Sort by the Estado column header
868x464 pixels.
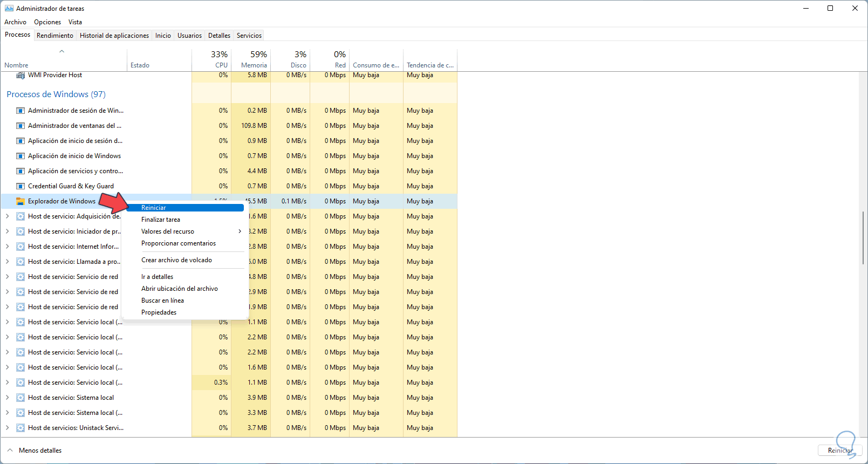click(x=160, y=60)
